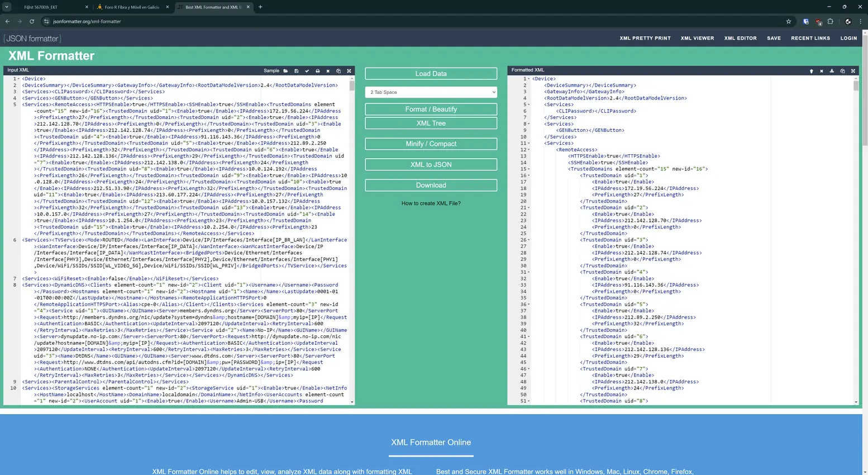Viewport: 868px width, 475px height.
Task: Collapse Services fold arrow at formatted line 8
Action: (528, 124)
